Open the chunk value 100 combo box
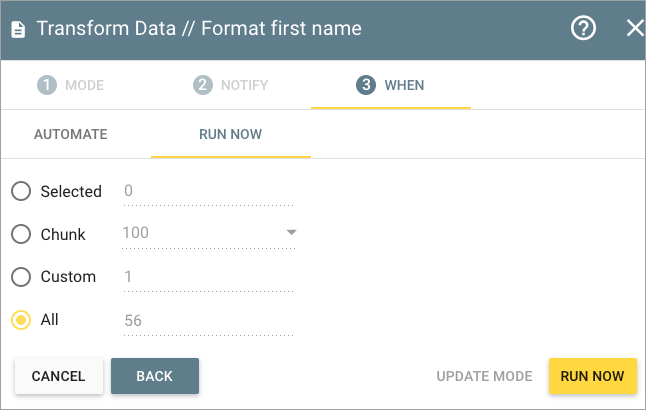646x410 pixels. pyautogui.click(x=208, y=234)
